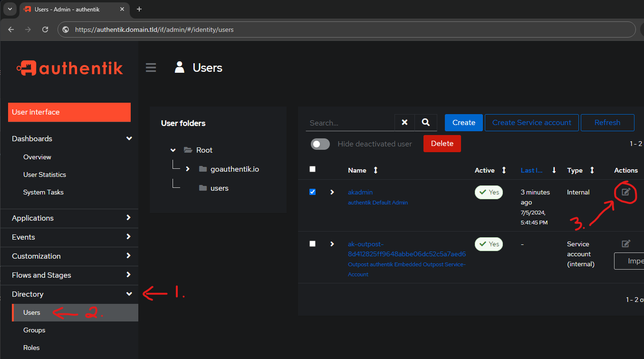Open System Tasks menu item
The width and height of the screenshot is (644, 359).
click(43, 192)
